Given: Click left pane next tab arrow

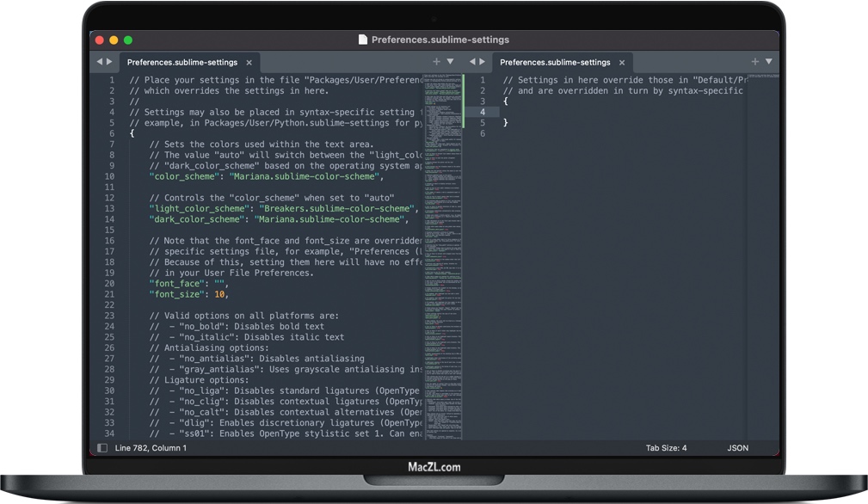Looking at the screenshot, I should click(x=109, y=62).
